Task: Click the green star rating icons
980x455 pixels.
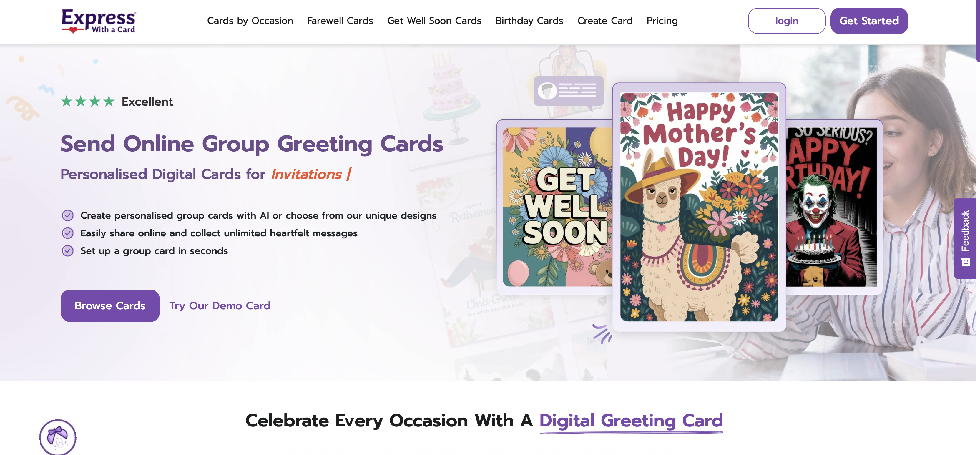Action: point(87,102)
